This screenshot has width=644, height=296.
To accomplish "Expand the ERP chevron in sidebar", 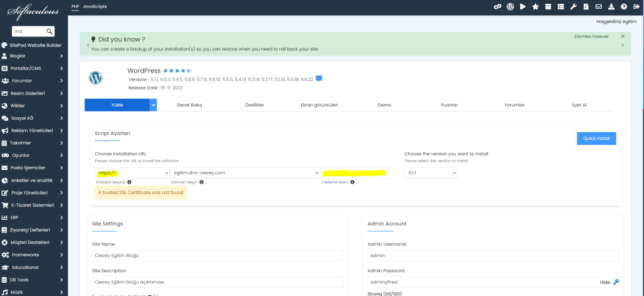I will [61, 217].
